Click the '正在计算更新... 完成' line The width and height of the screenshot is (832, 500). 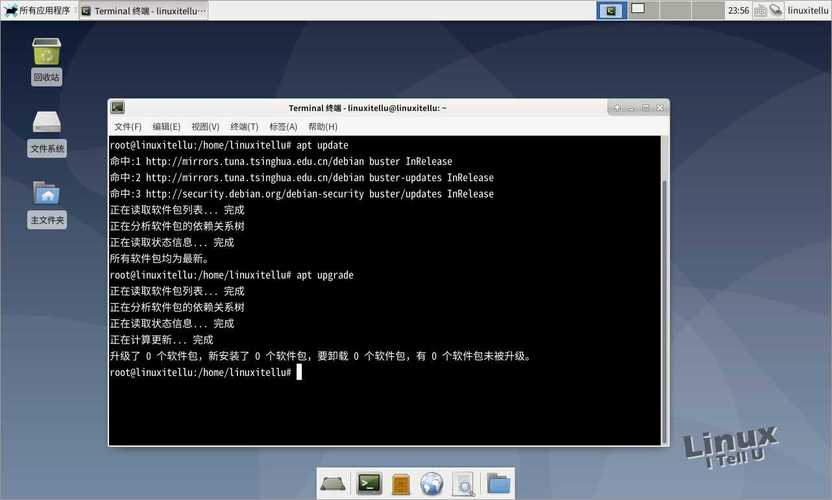(x=161, y=340)
